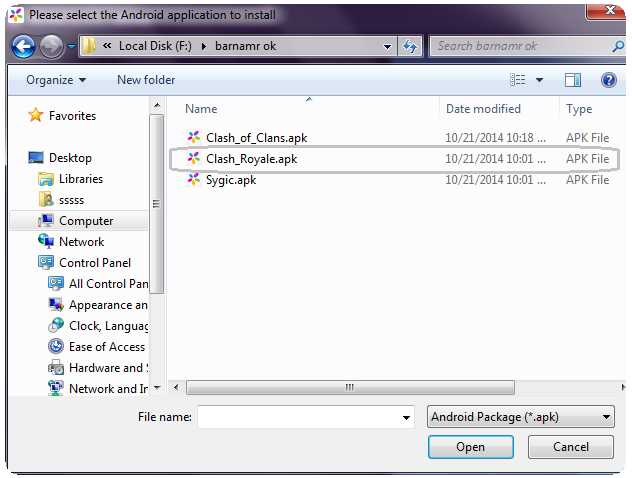This screenshot has width=632, height=478.
Task: Select Desktop in the navigation pane
Action: (70, 158)
